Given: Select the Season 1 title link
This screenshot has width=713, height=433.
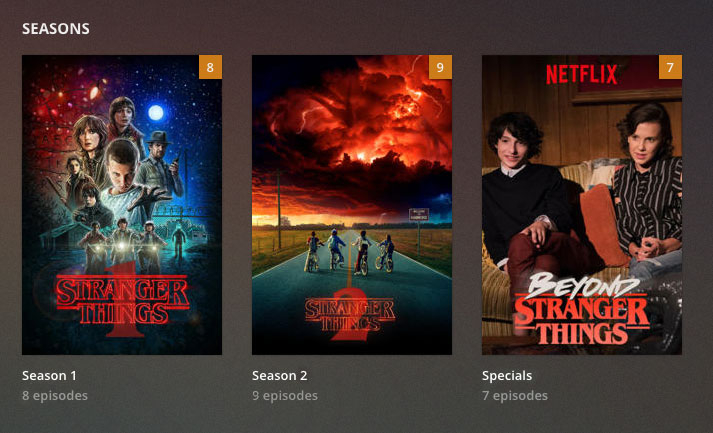Looking at the screenshot, I should pos(50,376).
